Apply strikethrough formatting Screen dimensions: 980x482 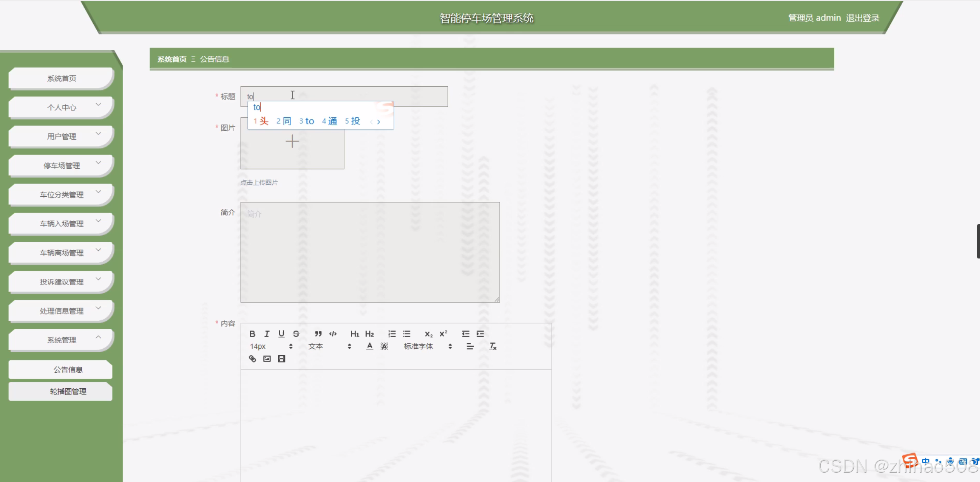pos(296,334)
